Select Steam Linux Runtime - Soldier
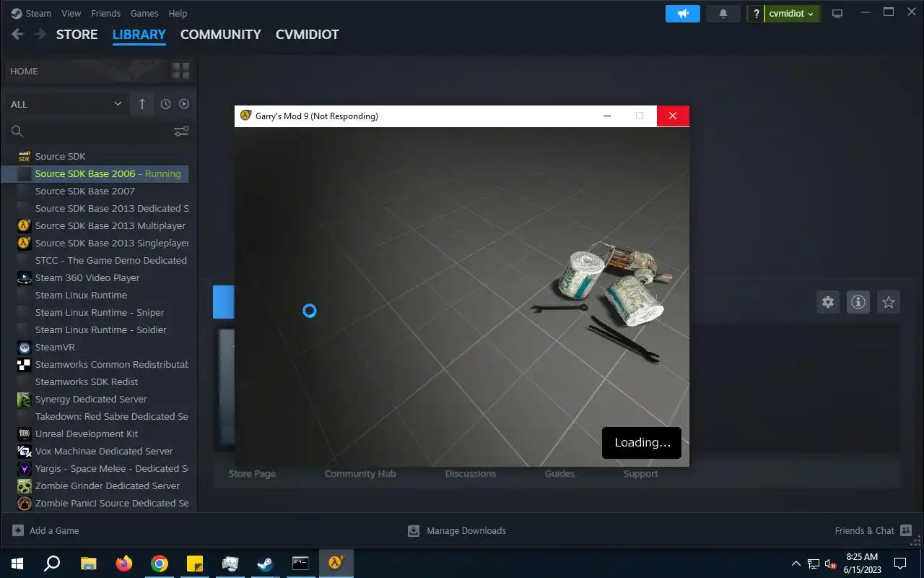 point(95,329)
